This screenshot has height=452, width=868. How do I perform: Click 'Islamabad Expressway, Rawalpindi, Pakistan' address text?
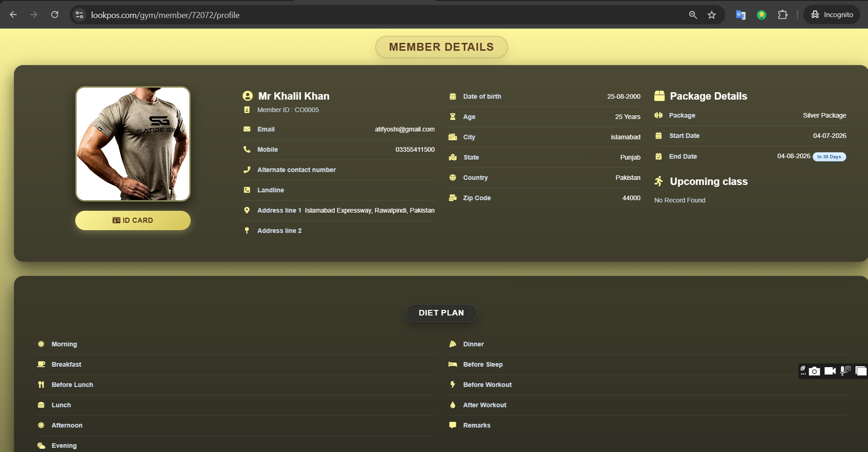click(370, 210)
